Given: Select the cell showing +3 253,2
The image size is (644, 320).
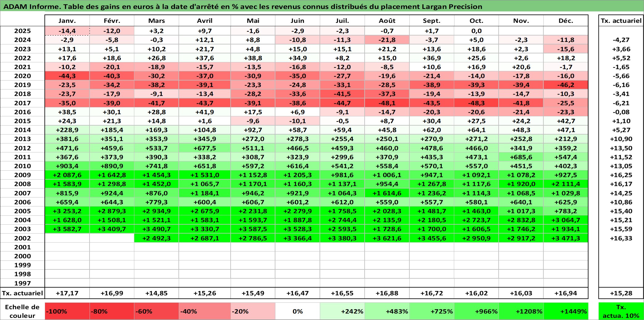Looking at the screenshot, I should (67, 211).
